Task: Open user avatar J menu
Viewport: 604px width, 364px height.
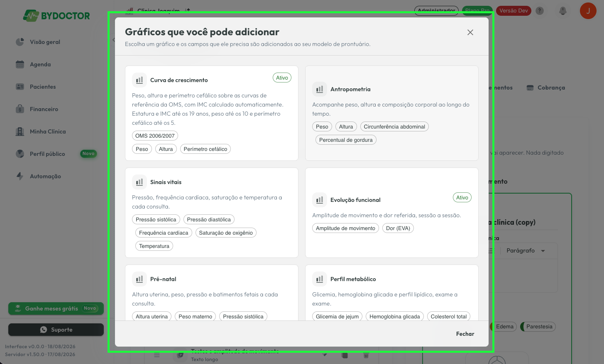Action: point(588,11)
